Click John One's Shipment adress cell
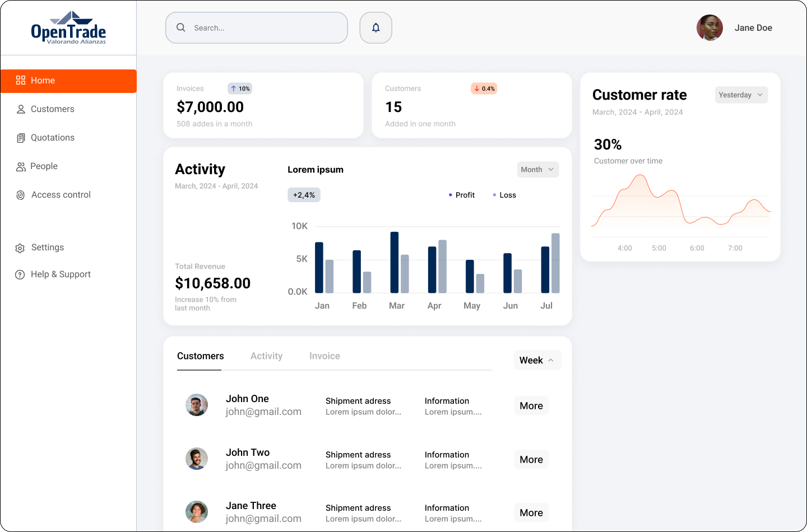 coord(363,406)
